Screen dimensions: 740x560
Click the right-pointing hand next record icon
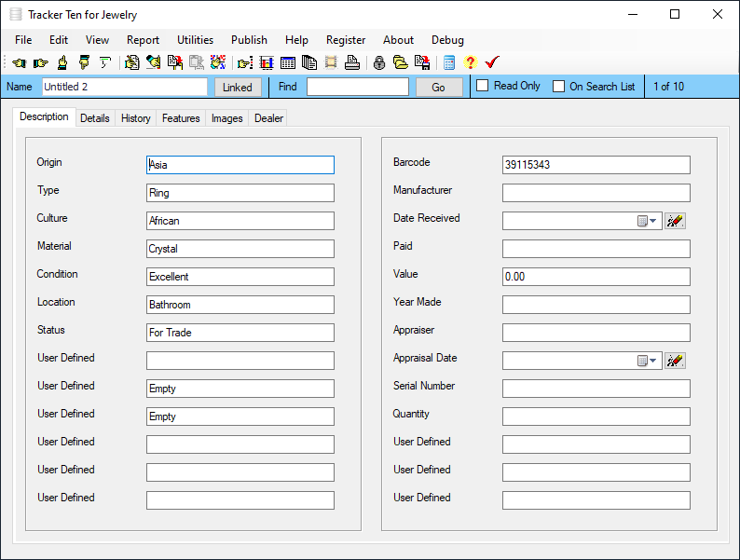41,62
